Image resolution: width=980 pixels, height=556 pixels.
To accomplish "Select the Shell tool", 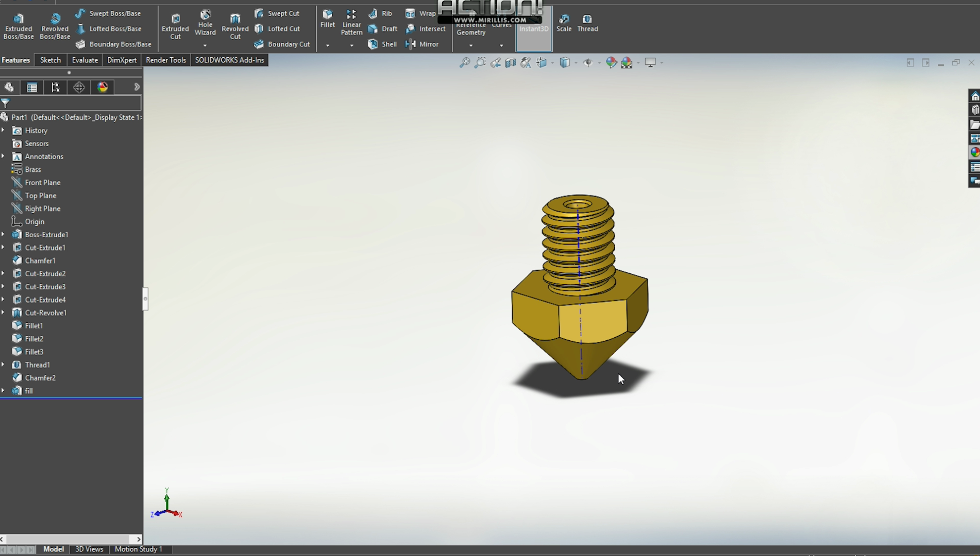I will click(382, 44).
